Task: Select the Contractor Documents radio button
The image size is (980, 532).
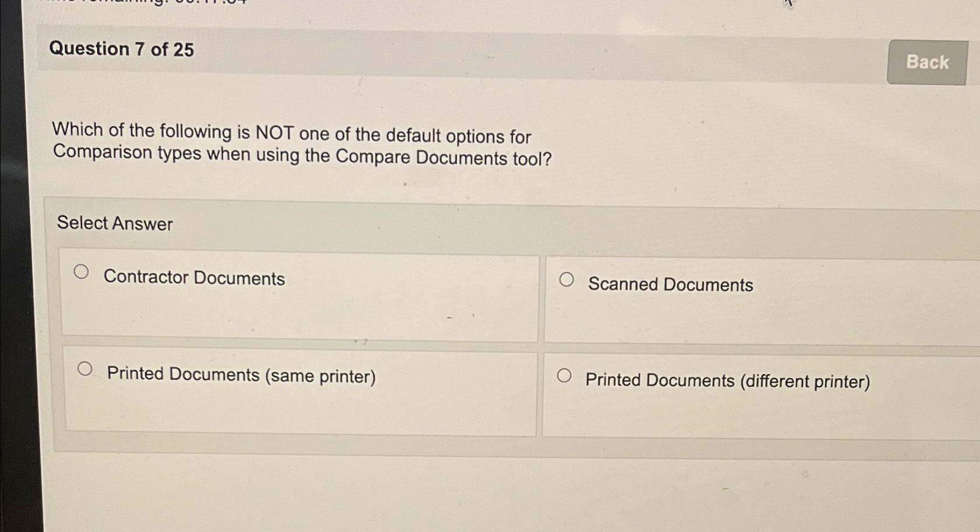Action: [x=82, y=270]
